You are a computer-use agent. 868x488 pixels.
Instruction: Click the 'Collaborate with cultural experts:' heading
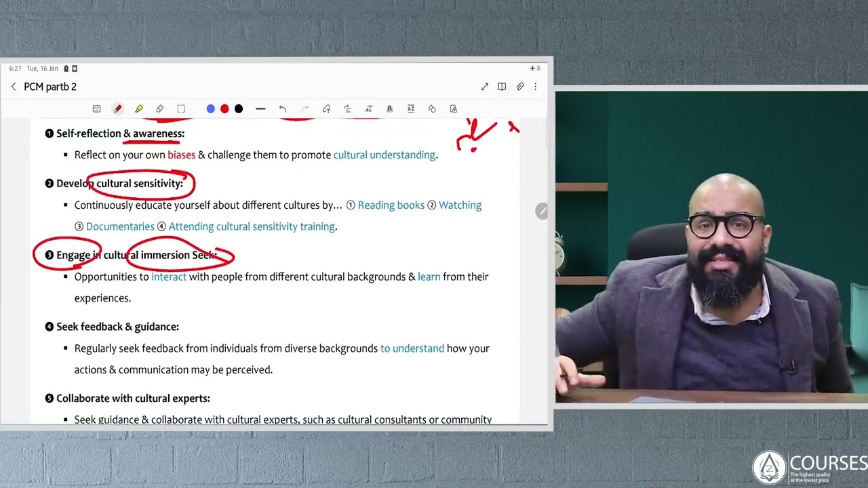tap(133, 399)
